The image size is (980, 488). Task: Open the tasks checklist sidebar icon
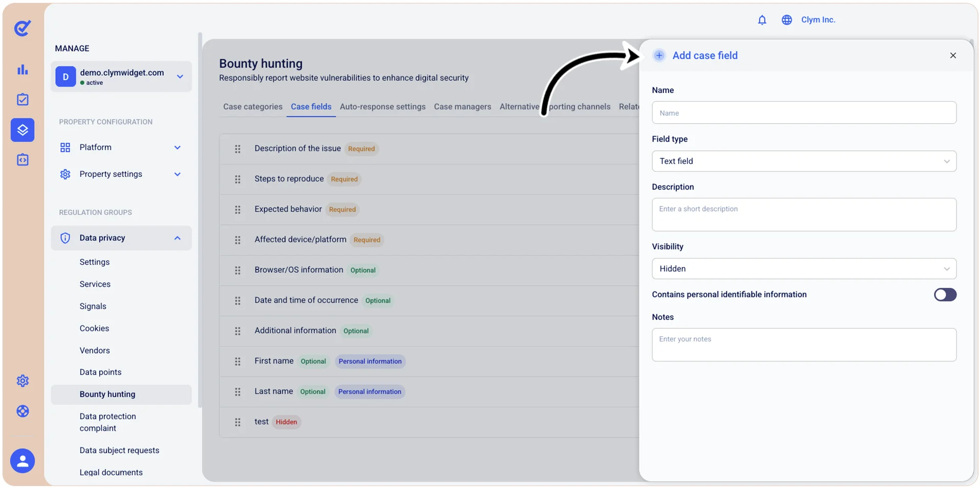pos(22,100)
